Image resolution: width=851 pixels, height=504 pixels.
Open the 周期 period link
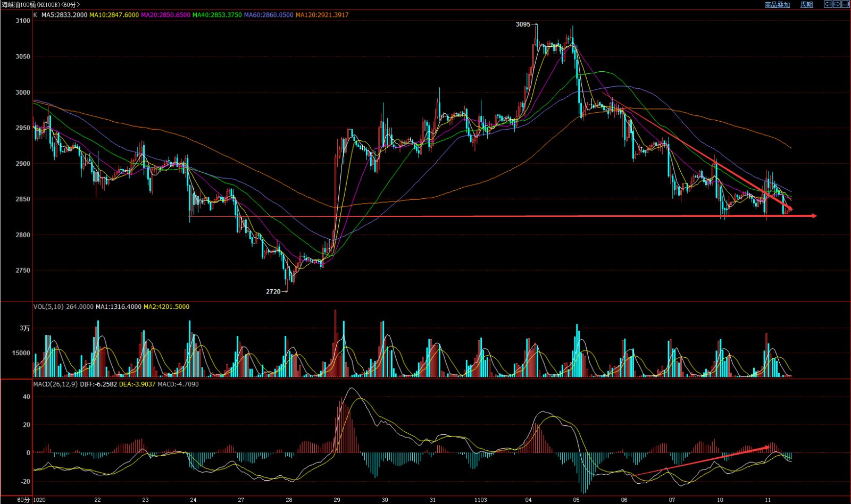pyautogui.click(x=807, y=5)
